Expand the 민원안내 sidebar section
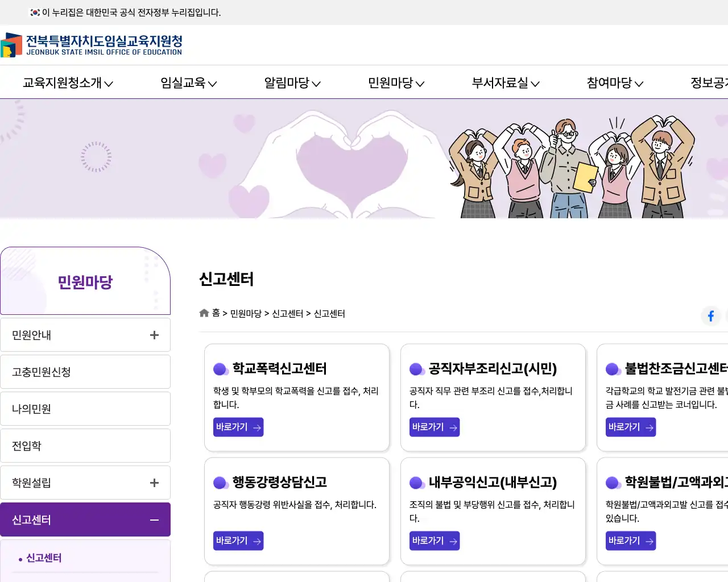This screenshot has height=582, width=728. pyautogui.click(x=154, y=335)
